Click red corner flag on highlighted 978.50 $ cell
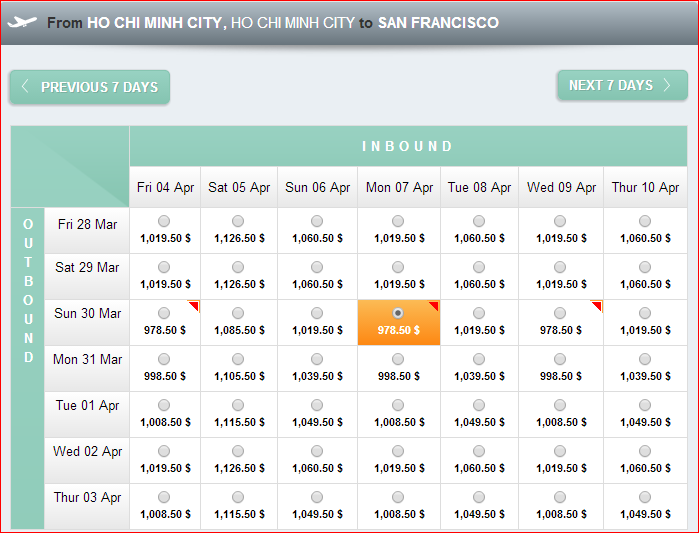 coord(435,306)
